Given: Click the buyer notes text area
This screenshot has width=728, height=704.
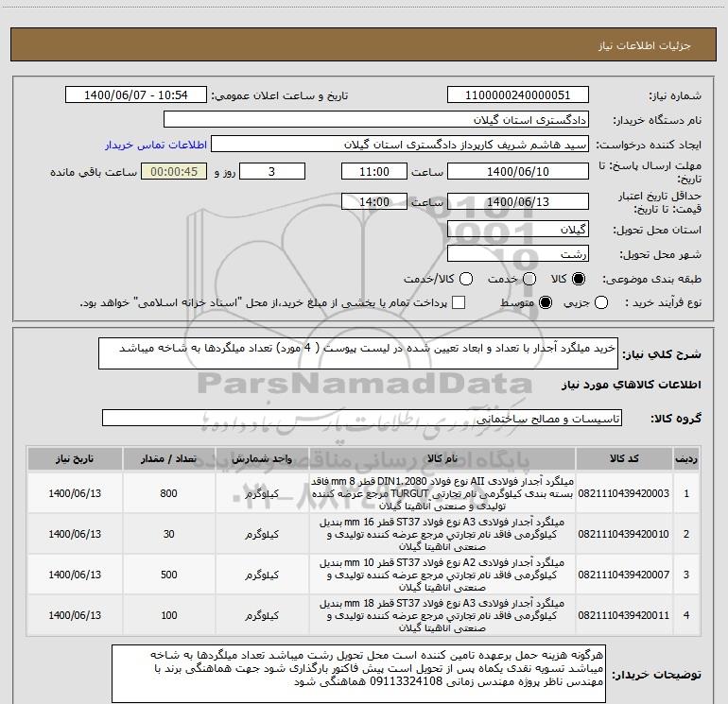Looking at the screenshot, I should pos(358,674).
